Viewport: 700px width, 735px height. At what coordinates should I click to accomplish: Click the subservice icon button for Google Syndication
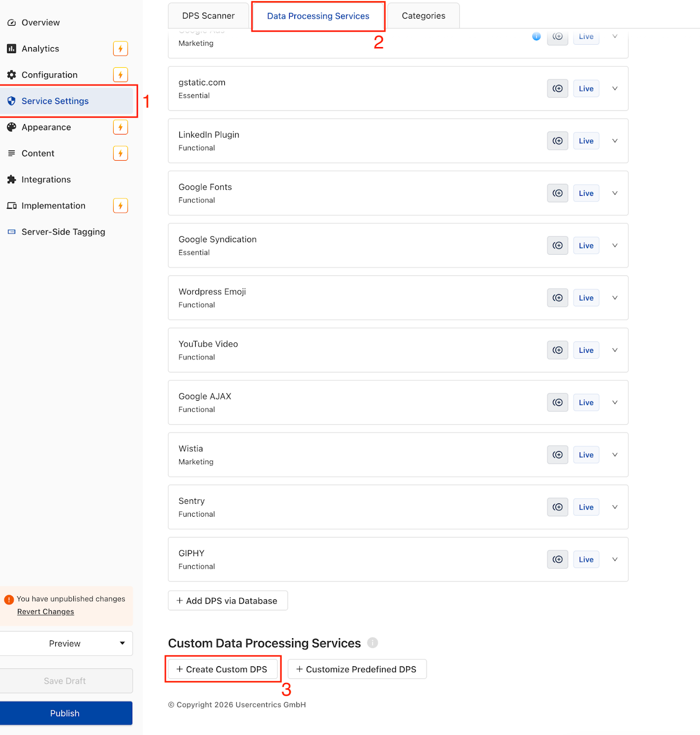(557, 246)
